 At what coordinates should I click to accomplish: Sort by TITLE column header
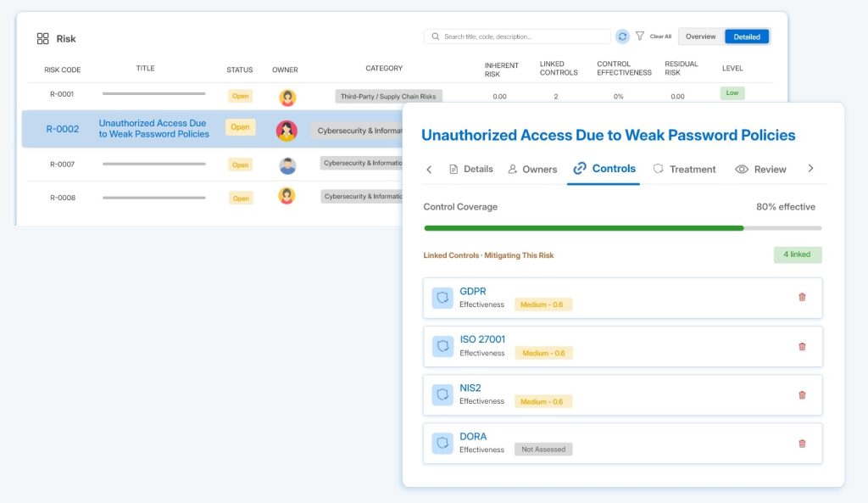146,68
